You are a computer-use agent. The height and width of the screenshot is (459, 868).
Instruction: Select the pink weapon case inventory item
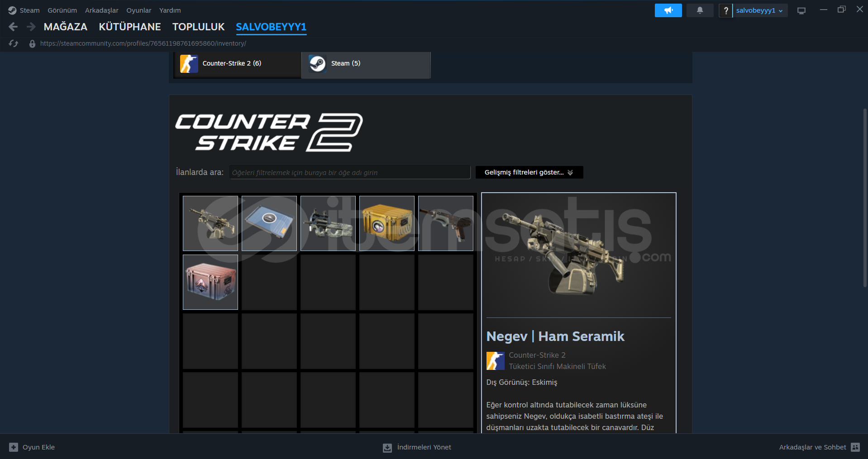[210, 282]
